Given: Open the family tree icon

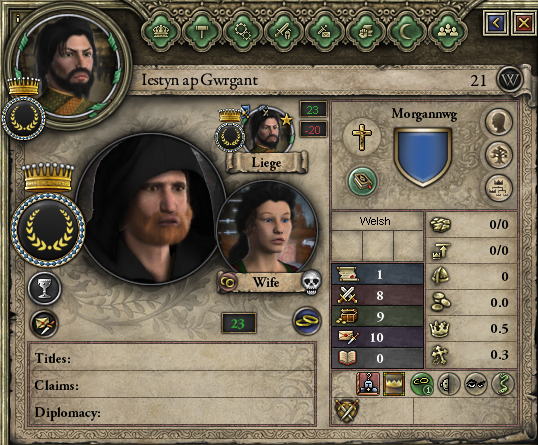Looking at the screenshot, I should pyautogui.click(x=499, y=155).
